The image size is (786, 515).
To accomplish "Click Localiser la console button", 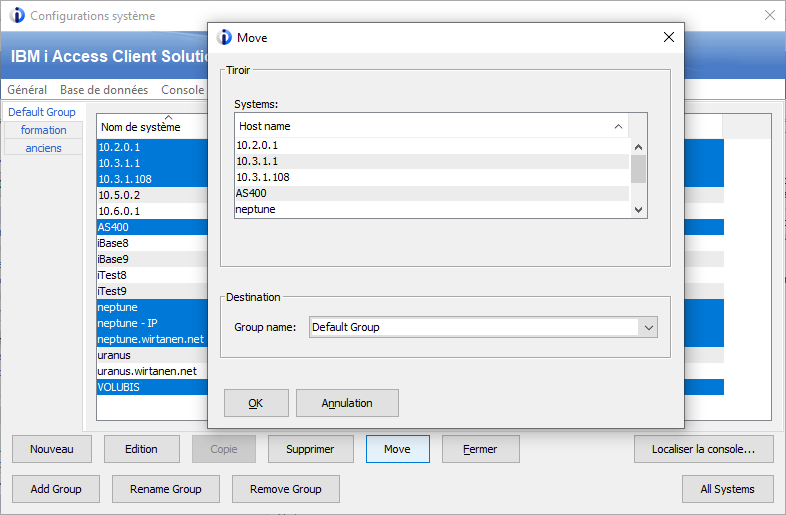I will [703, 449].
